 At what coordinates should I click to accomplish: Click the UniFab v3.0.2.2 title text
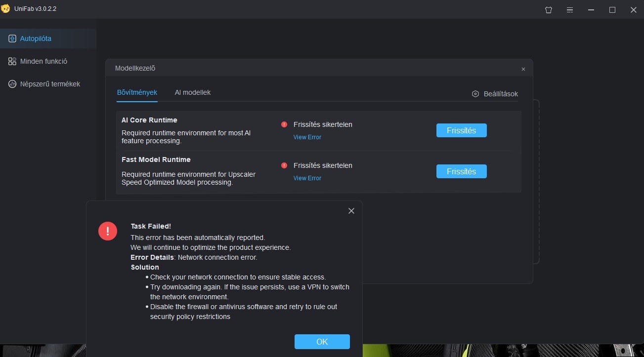click(x=36, y=9)
